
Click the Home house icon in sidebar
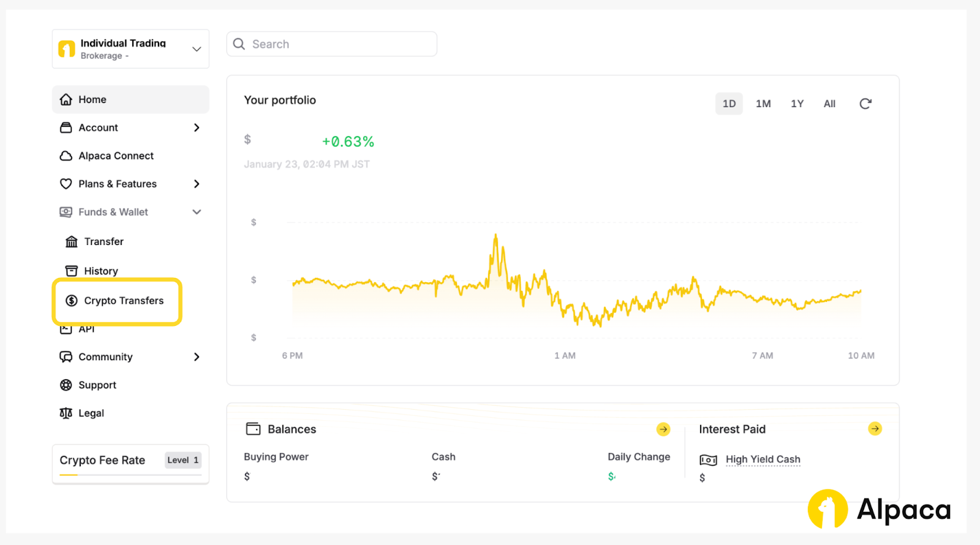click(x=66, y=99)
